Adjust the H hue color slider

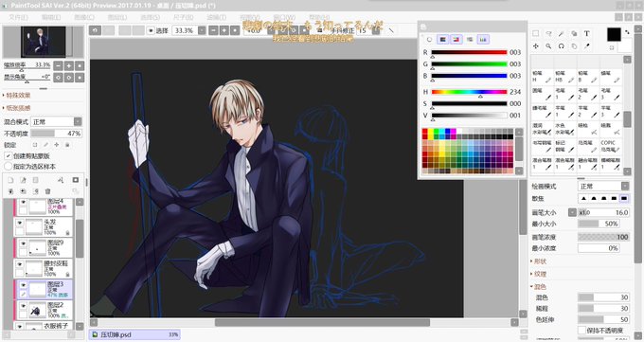pyautogui.click(x=469, y=92)
